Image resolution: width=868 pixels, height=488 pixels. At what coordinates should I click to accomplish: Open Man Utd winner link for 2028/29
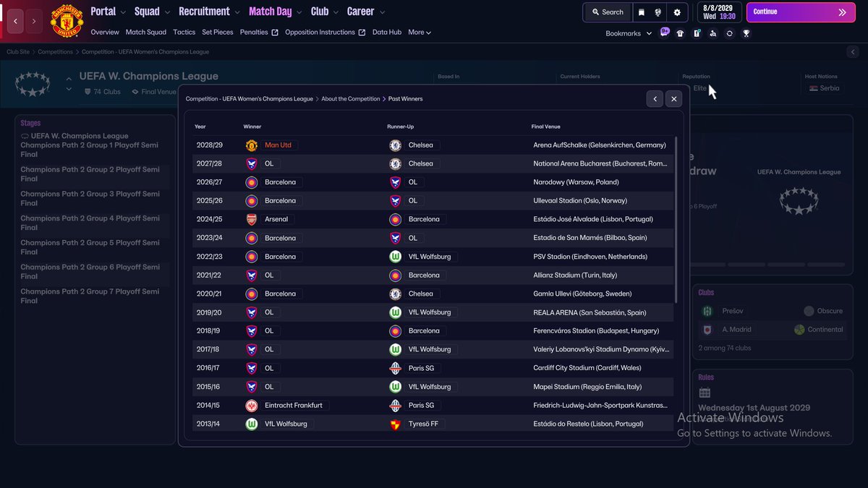[x=278, y=145]
